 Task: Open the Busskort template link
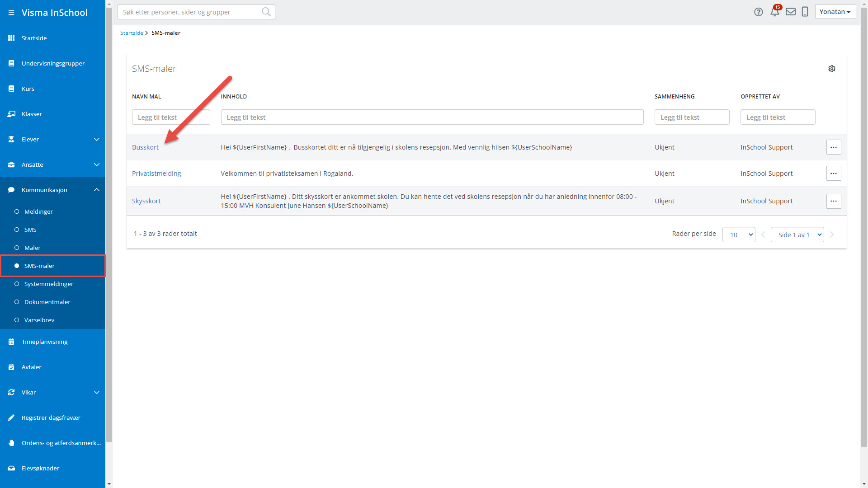pos(145,147)
